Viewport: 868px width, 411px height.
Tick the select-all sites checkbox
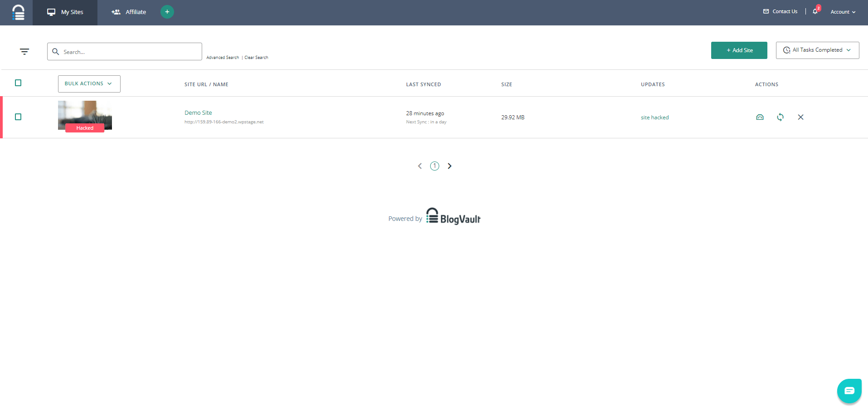(18, 83)
